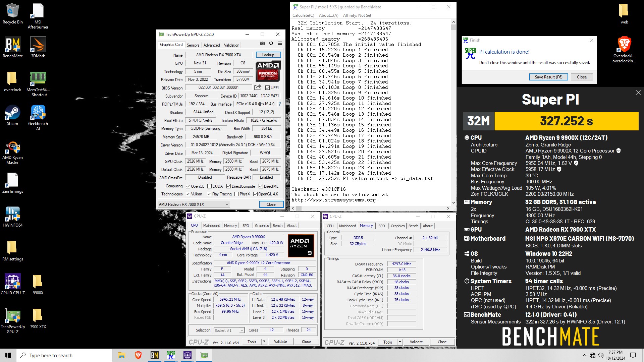Take GPU-Z screenshot with camera icon

pos(263,44)
